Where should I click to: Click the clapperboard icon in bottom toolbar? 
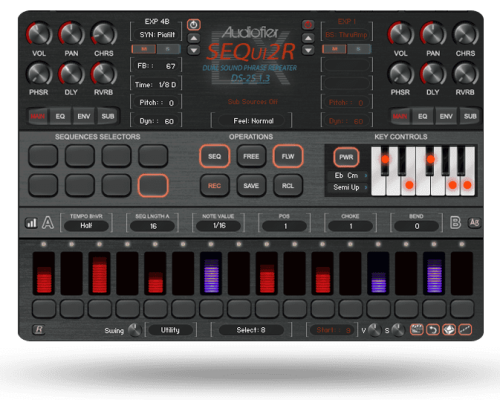coord(416,330)
